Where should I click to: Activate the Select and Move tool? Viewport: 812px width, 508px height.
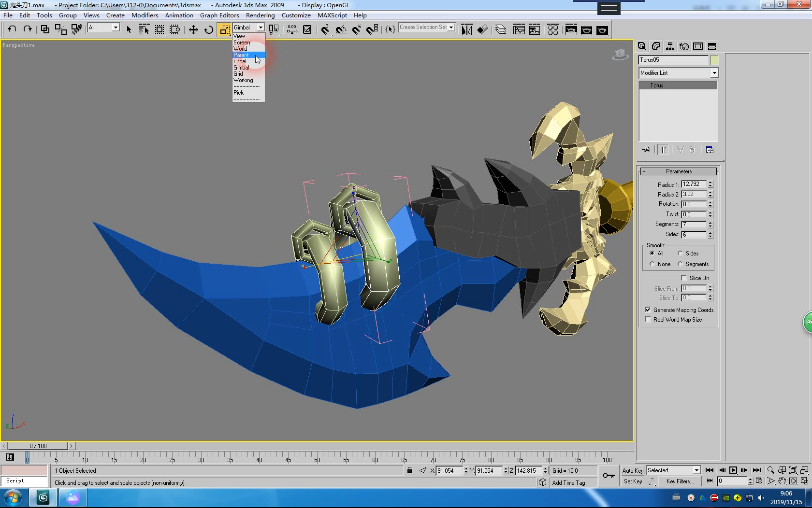click(x=193, y=29)
